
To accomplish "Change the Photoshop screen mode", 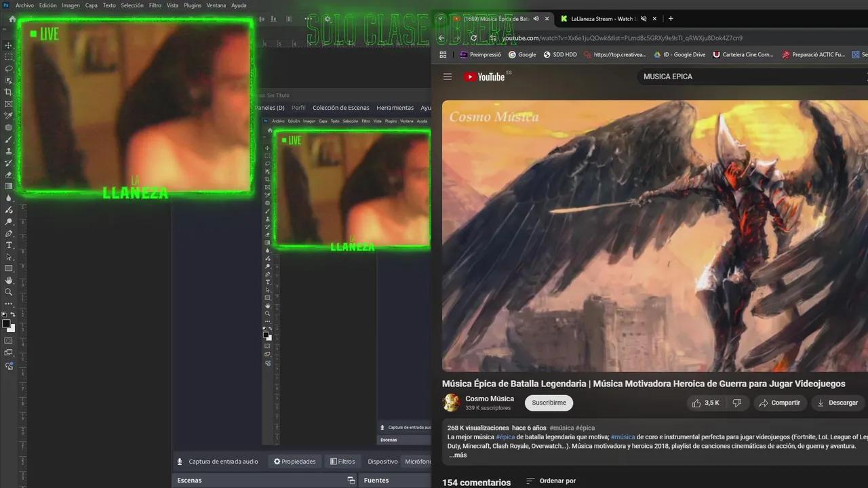I will tap(9, 352).
